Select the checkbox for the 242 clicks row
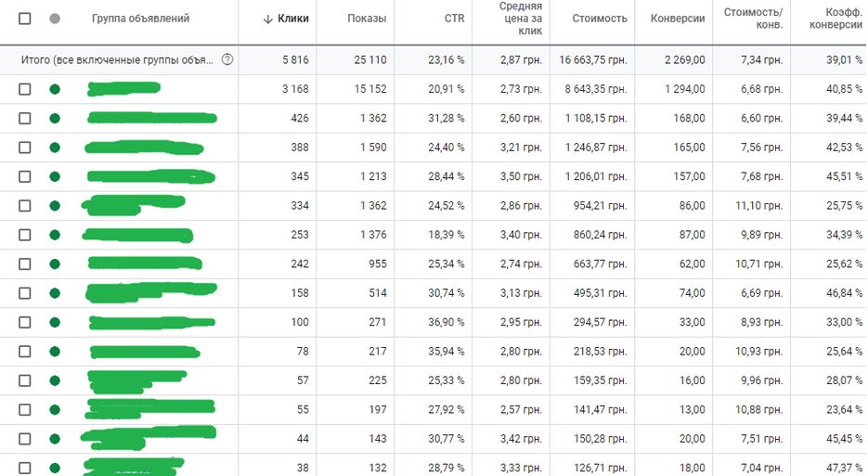Image resolution: width=868 pixels, height=476 pixels. click(24, 264)
